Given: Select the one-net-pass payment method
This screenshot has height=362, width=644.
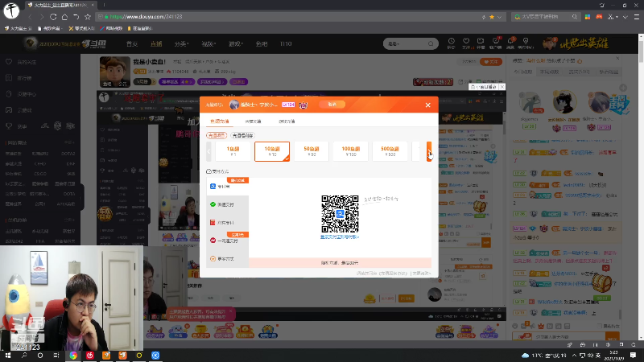Looking at the screenshot, I should coord(228,241).
